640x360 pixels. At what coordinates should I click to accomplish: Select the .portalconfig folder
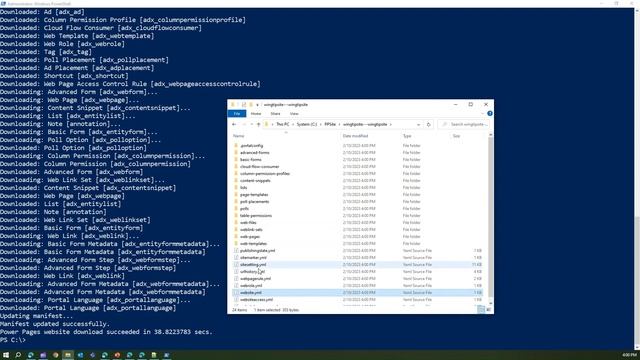point(251,145)
